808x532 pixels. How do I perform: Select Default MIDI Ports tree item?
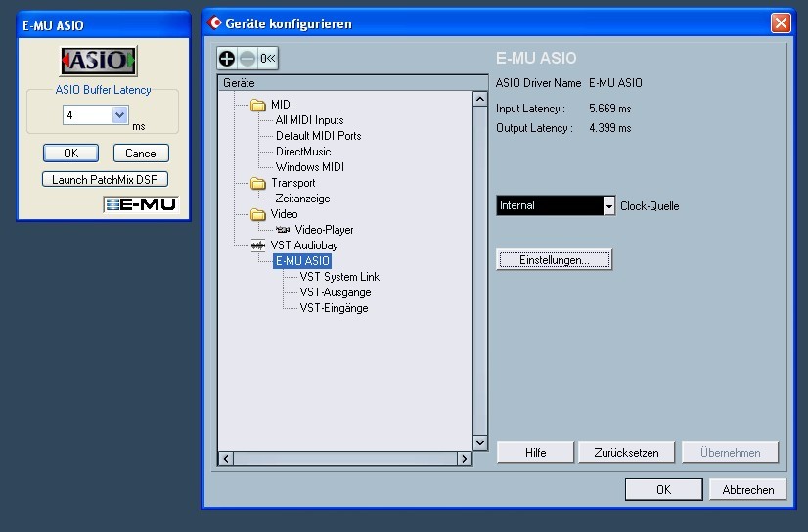point(319,136)
